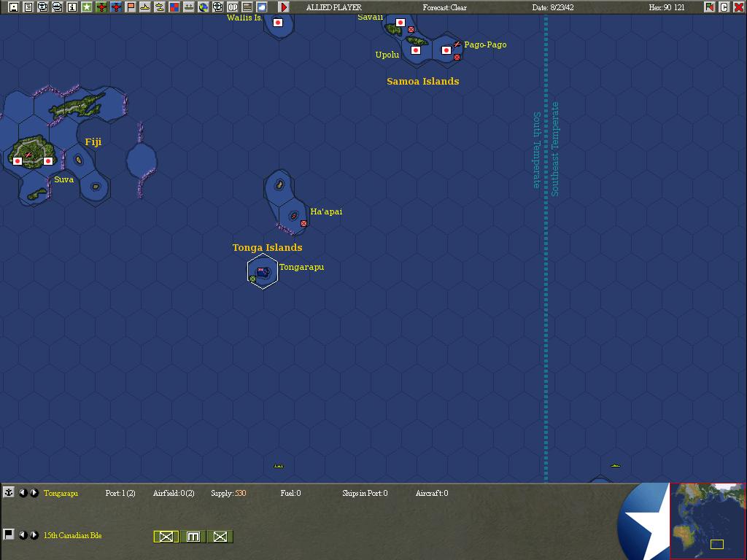Click the Japanese flag at Pago-Pago
The image size is (747, 560).
(446, 50)
